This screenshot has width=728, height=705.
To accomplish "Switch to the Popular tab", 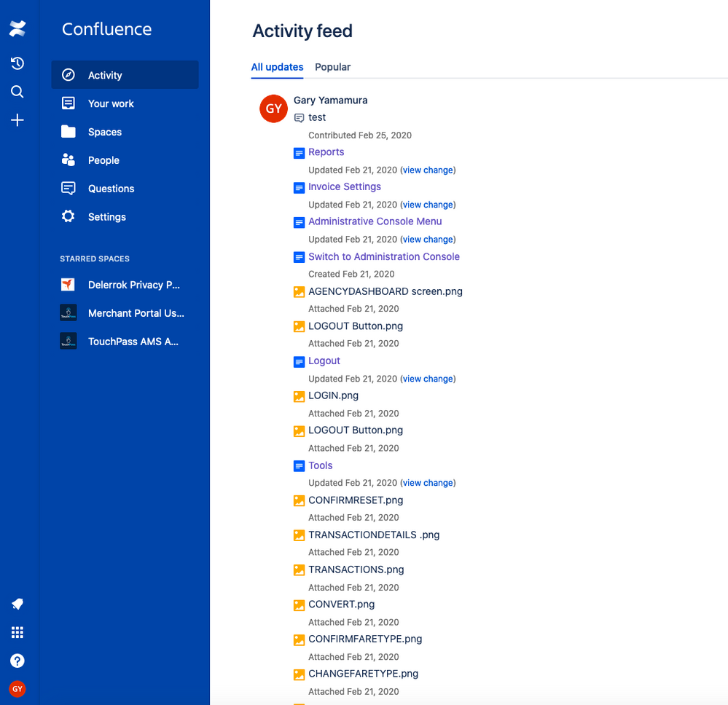I will (332, 67).
